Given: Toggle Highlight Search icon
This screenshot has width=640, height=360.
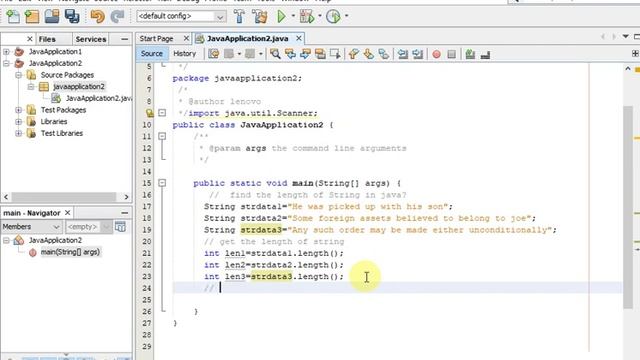Looking at the screenshot, I should (320, 54).
